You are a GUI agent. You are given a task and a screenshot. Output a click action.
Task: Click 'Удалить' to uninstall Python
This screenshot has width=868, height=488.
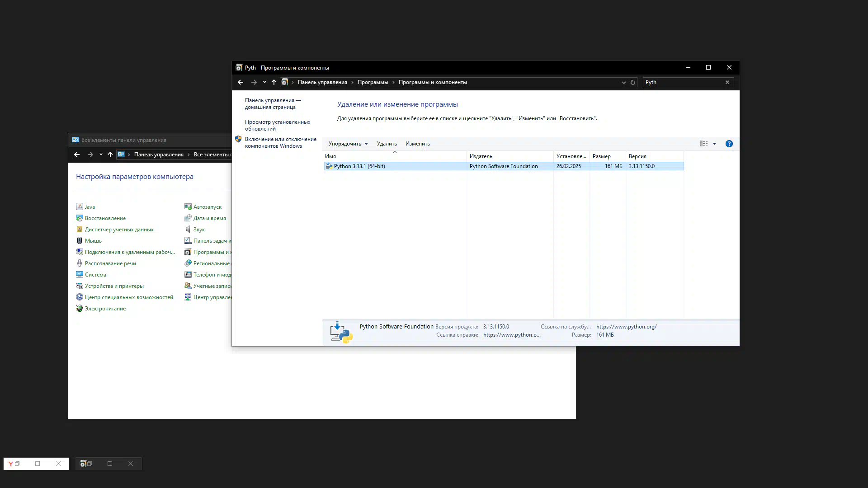tap(387, 144)
